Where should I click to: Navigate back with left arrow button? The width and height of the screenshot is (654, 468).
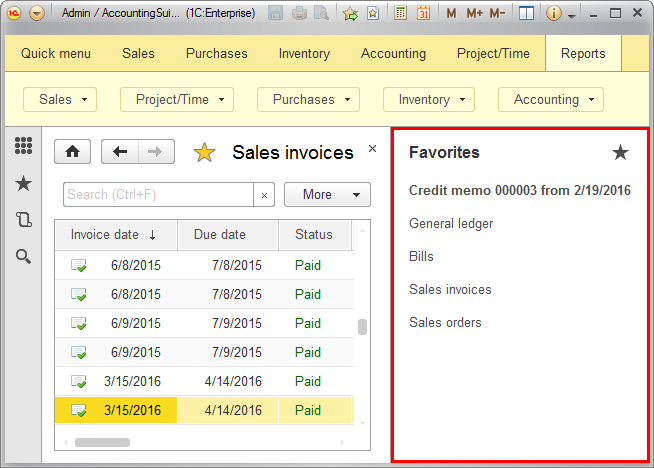(x=120, y=151)
